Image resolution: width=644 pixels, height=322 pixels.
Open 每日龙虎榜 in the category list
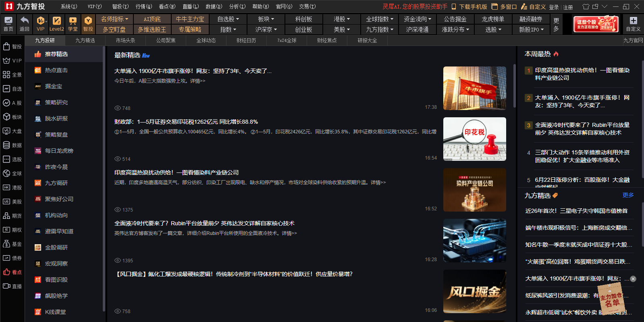(64, 151)
